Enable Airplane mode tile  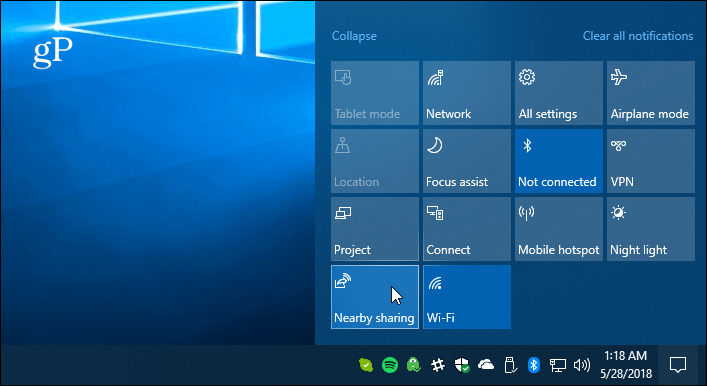pos(651,93)
